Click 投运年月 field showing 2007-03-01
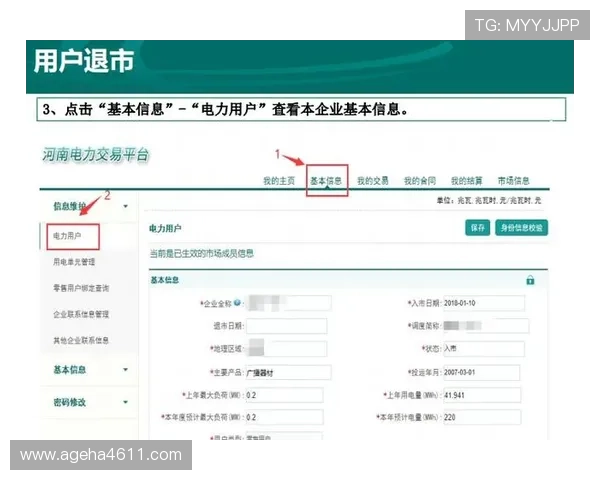Viewport: 600px width, 480px height. pos(482,372)
